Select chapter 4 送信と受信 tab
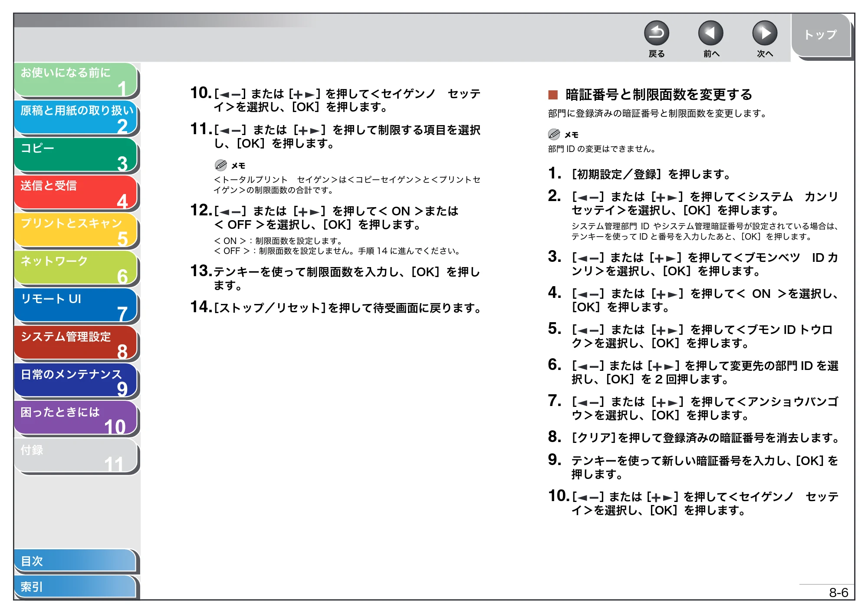 click(76, 193)
